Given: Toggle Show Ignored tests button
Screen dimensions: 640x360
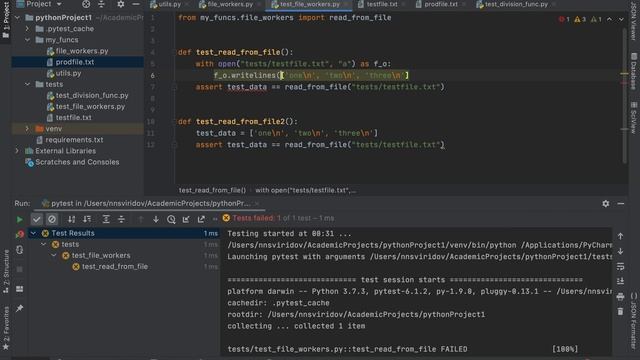Looking at the screenshot, I should click(x=52, y=219).
